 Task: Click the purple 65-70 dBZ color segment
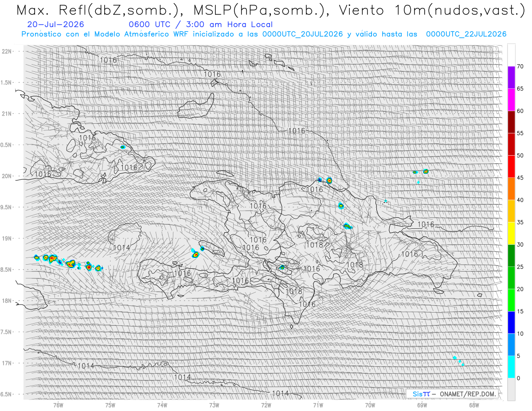(511, 78)
